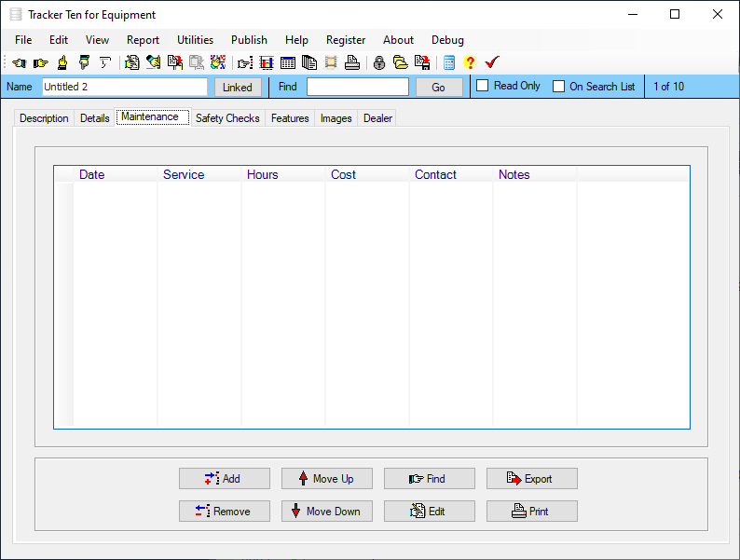Open the Report menu

143,40
